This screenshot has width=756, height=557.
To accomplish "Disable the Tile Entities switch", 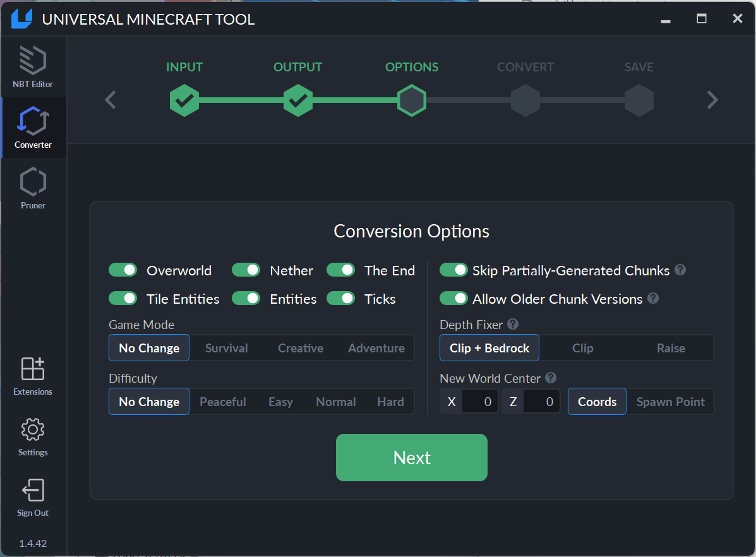I will click(123, 299).
